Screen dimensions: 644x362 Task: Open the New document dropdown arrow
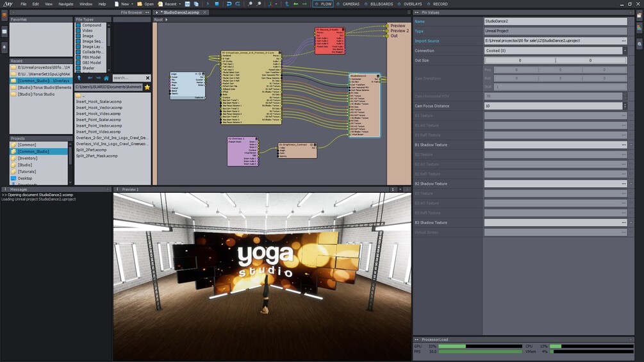(x=132, y=4)
